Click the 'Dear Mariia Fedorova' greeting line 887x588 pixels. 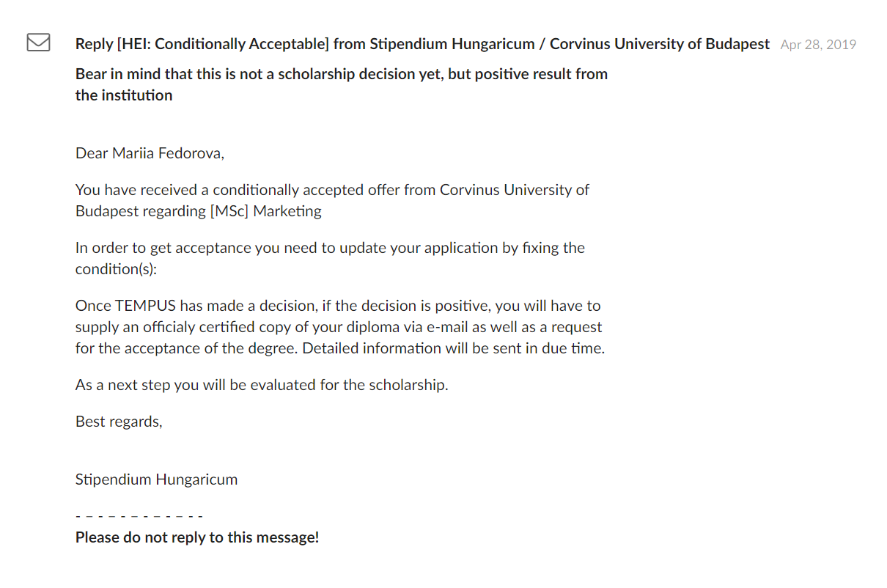[150, 153]
